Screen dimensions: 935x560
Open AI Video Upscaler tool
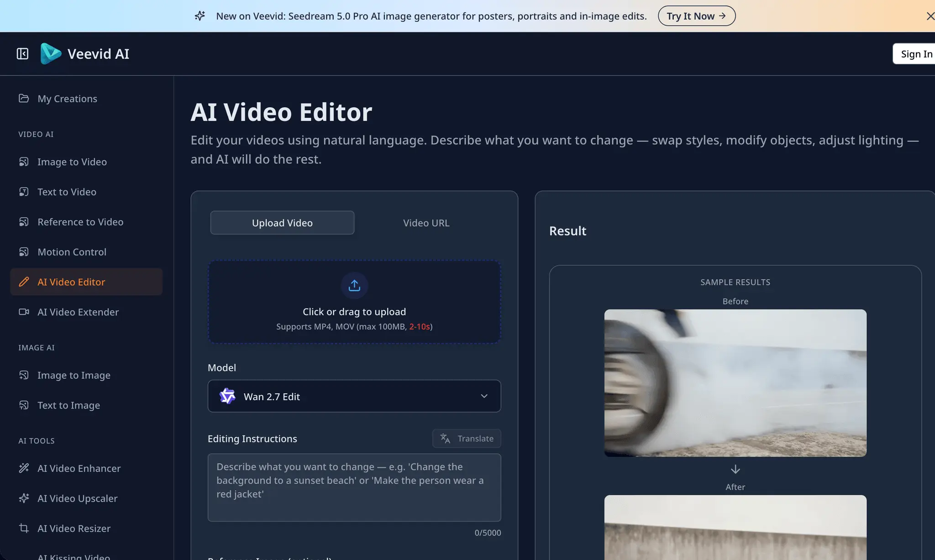[86, 498]
